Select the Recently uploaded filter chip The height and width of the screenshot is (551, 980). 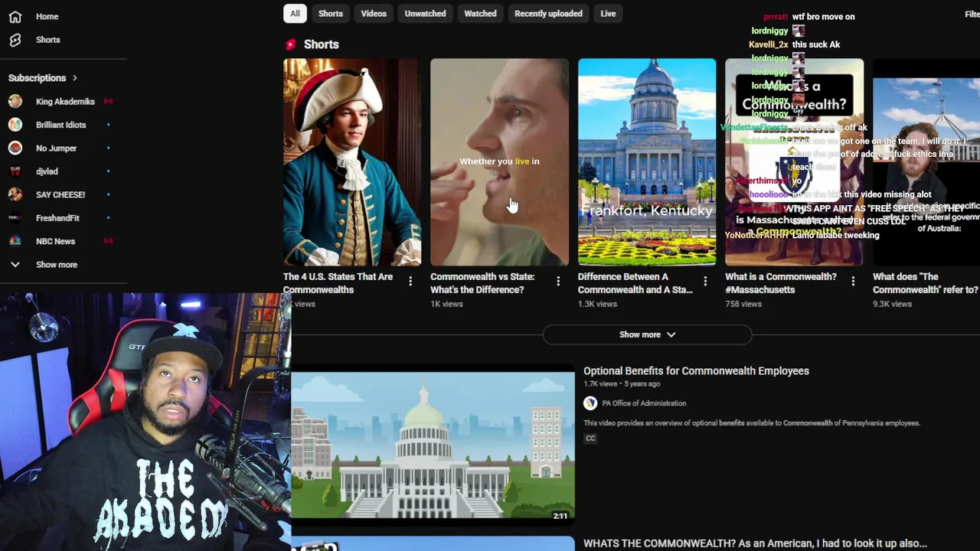tap(548, 13)
